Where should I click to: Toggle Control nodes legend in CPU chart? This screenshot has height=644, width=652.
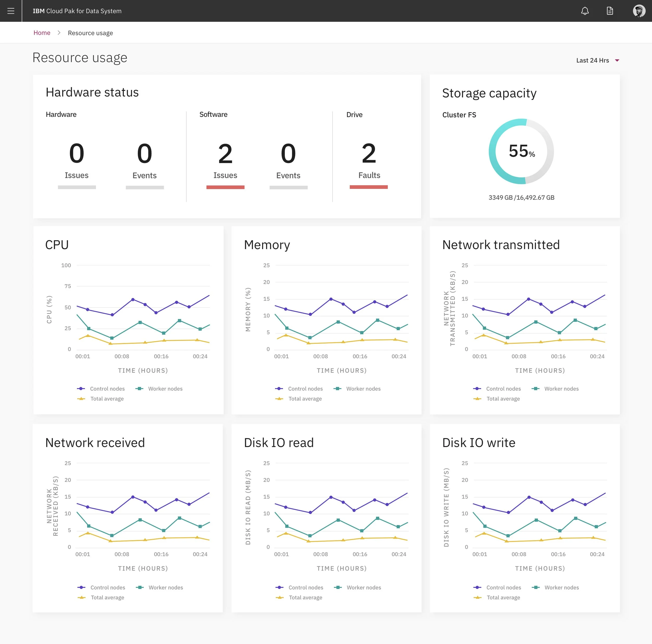[x=107, y=388]
